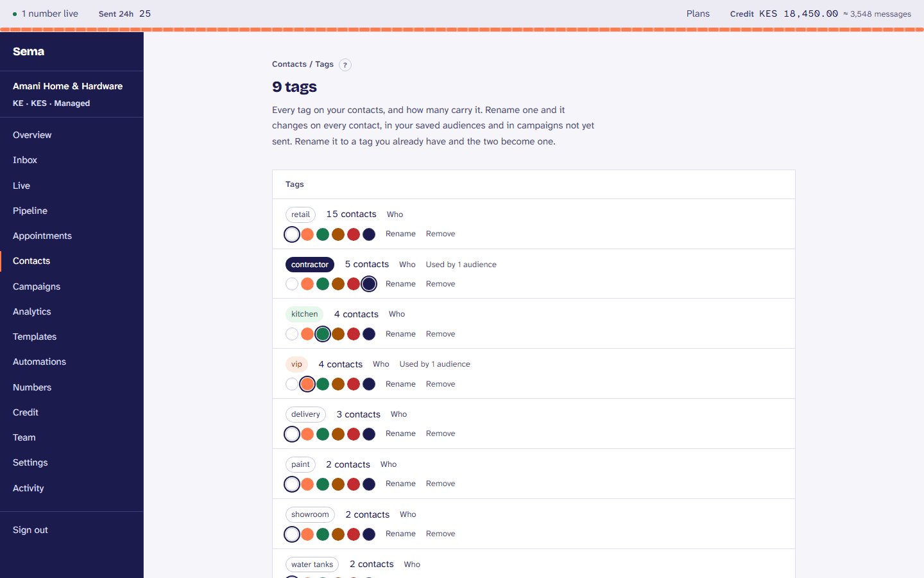Click Sign out
The image size is (924, 578).
(30, 530)
